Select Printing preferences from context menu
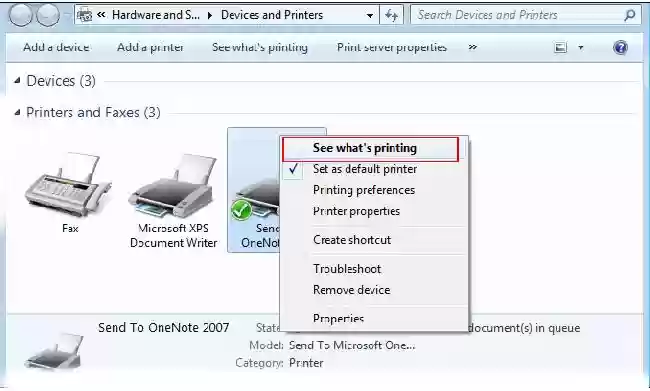Screen dimensions: 650x391 [x=364, y=190]
